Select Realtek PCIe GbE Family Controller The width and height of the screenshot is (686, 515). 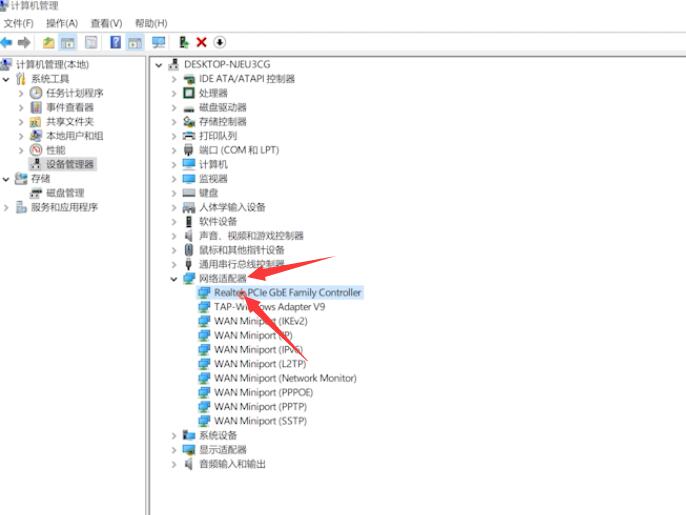pos(287,293)
